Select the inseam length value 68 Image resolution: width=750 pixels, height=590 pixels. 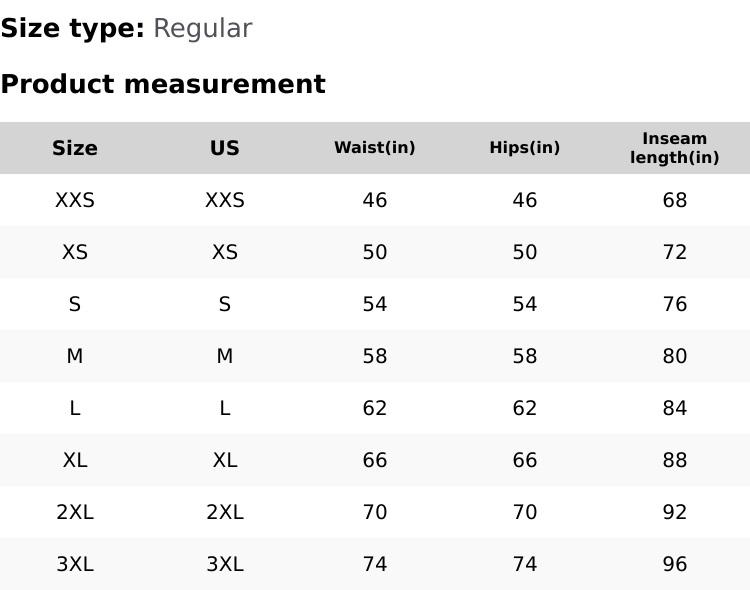(x=675, y=200)
